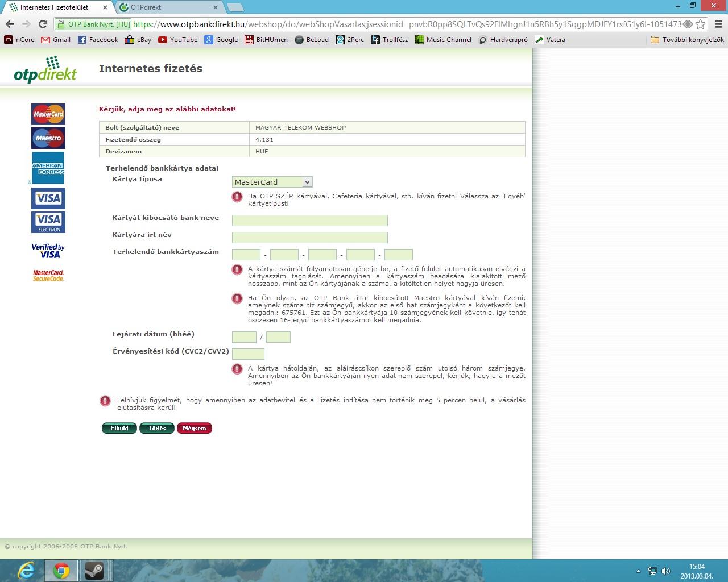Click the Elküld submit button
This screenshot has height=582, width=728.
(x=119, y=428)
